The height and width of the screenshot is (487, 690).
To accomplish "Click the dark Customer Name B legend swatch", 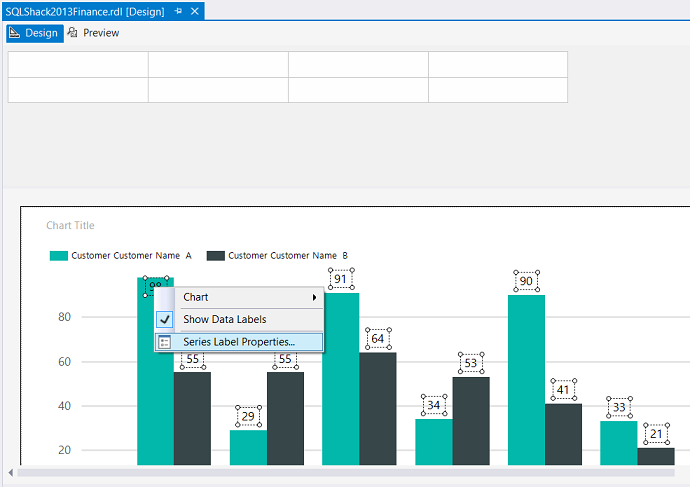I will [214, 256].
